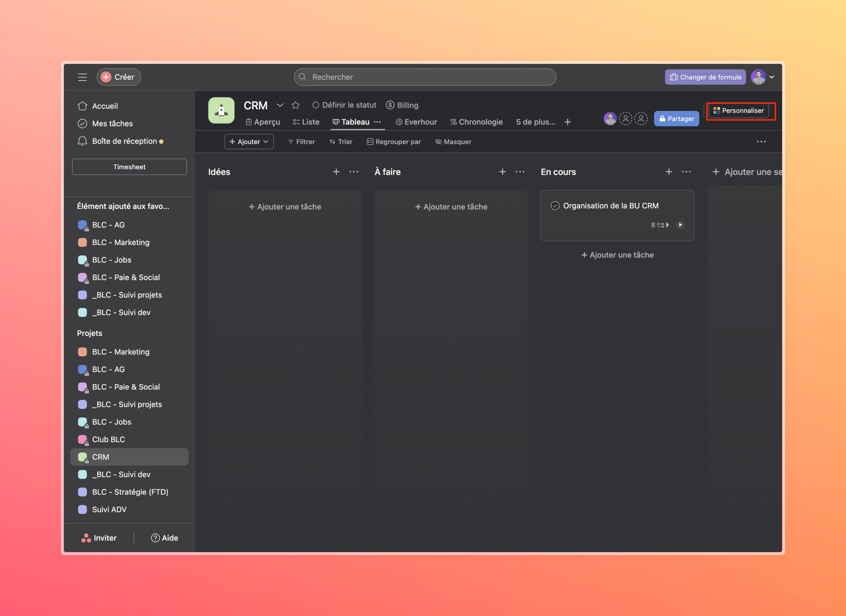Click the second empty member placeholder
Screen dimensions: 846x616
641,119
